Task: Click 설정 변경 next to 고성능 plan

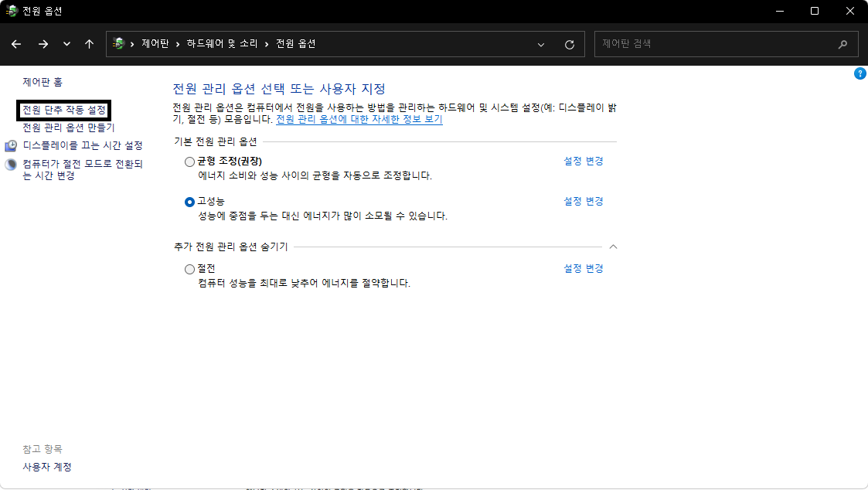Action: 582,201
